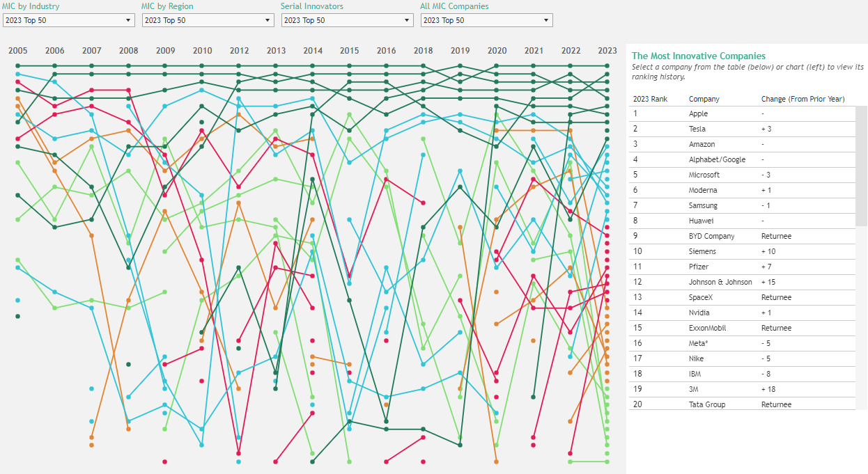This screenshot has height=474, width=868.
Task: Open the Serial Innovators dropdown
Action: [x=346, y=20]
